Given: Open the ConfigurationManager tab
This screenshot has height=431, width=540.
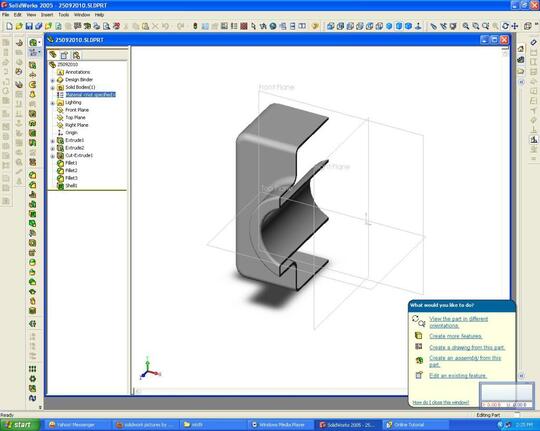Looking at the screenshot, I should pyautogui.click(x=76, y=55).
